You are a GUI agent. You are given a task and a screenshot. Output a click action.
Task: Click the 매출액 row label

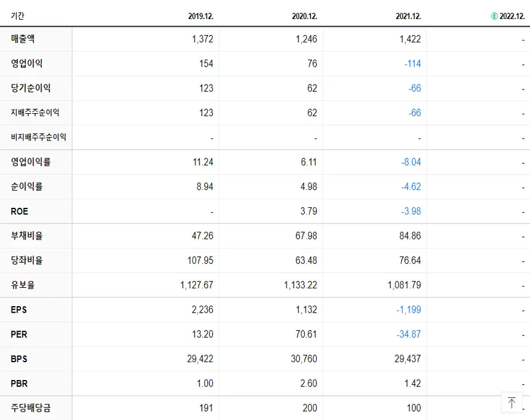pyautogui.click(x=23, y=39)
